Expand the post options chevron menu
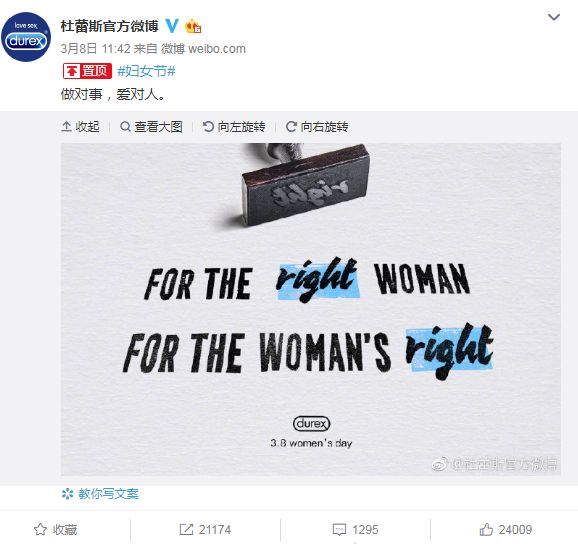The image size is (578, 544). pos(554,17)
